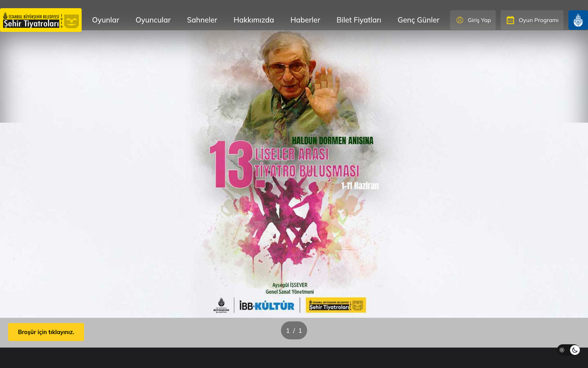Open Bilet Fiyatları page
The height and width of the screenshot is (368, 588).
[359, 20]
